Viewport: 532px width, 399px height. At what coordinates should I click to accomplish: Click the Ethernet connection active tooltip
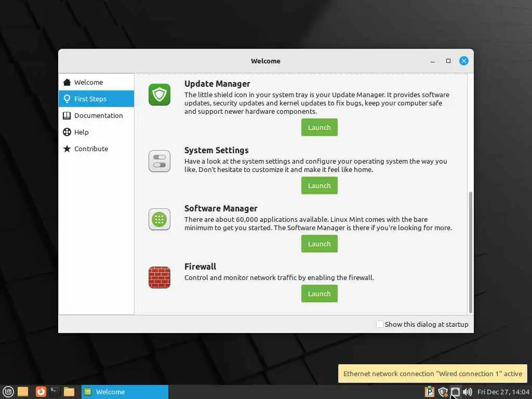(x=433, y=374)
